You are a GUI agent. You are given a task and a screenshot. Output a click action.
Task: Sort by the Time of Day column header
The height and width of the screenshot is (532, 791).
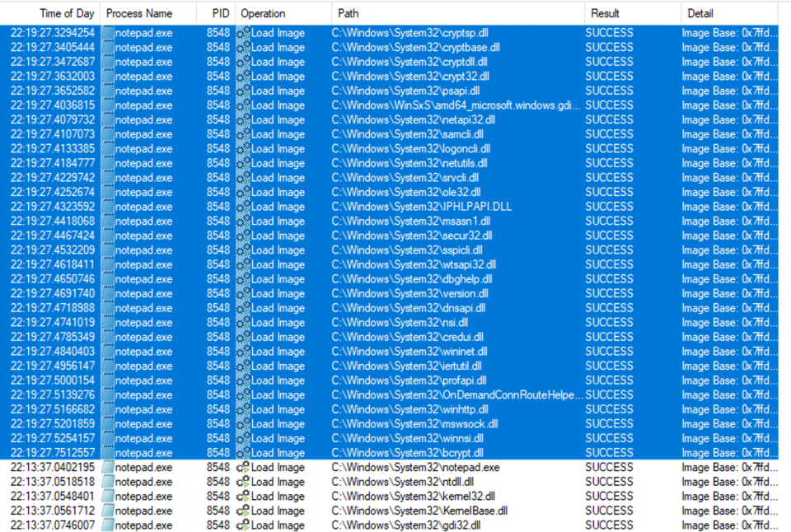coord(66,13)
